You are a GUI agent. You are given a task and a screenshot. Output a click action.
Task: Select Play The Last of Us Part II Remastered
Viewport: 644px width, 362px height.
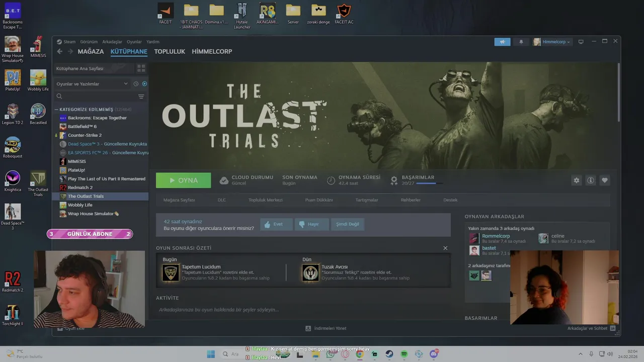[101, 178]
